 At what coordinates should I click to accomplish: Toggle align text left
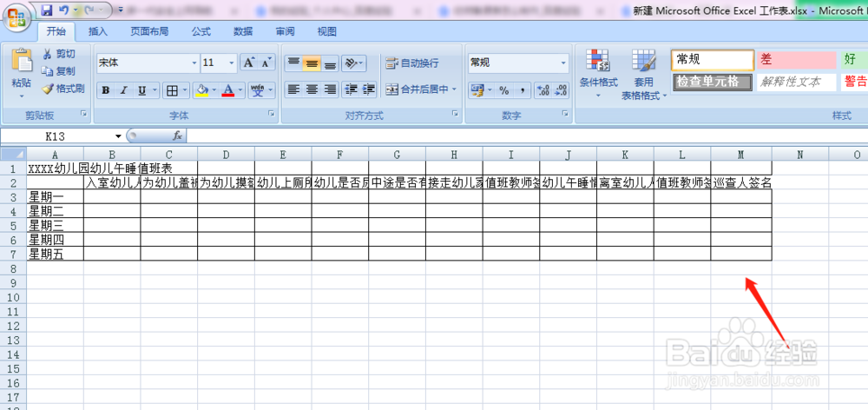click(293, 89)
